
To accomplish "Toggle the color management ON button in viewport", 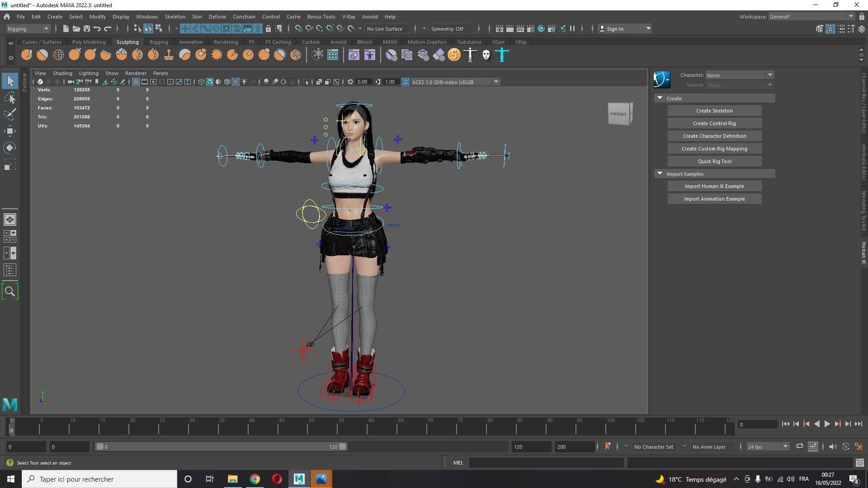I will tap(406, 82).
